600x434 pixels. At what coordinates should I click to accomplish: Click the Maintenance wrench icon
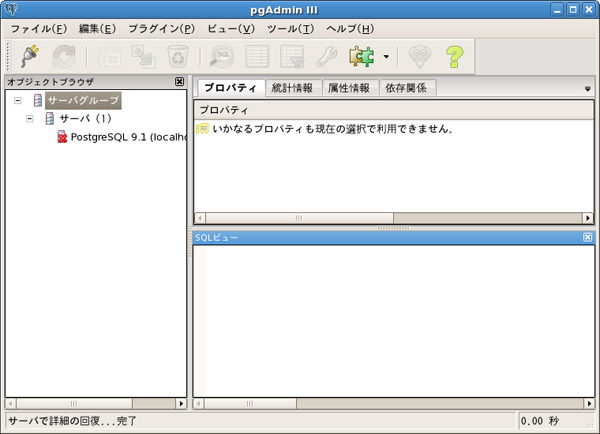327,57
